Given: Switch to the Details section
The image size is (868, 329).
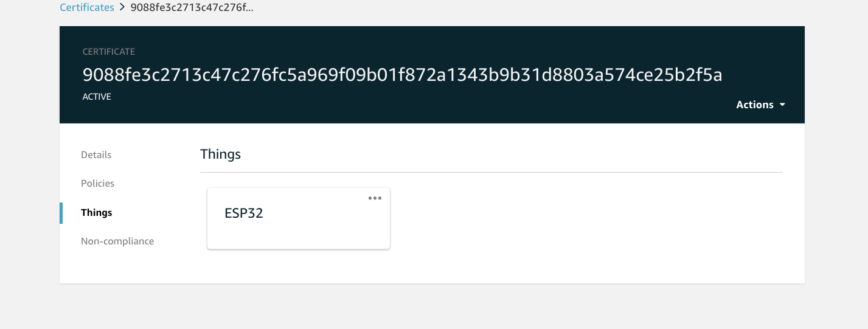Looking at the screenshot, I should [96, 155].
